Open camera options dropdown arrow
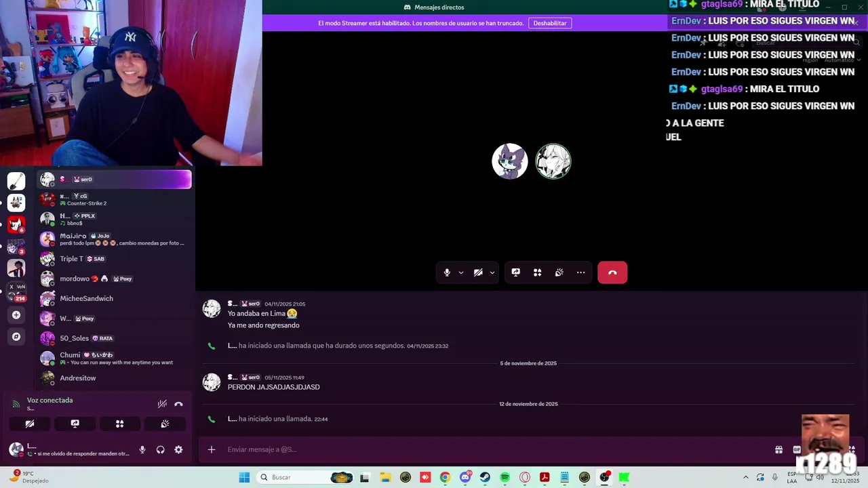The height and width of the screenshot is (488, 868). click(x=492, y=272)
